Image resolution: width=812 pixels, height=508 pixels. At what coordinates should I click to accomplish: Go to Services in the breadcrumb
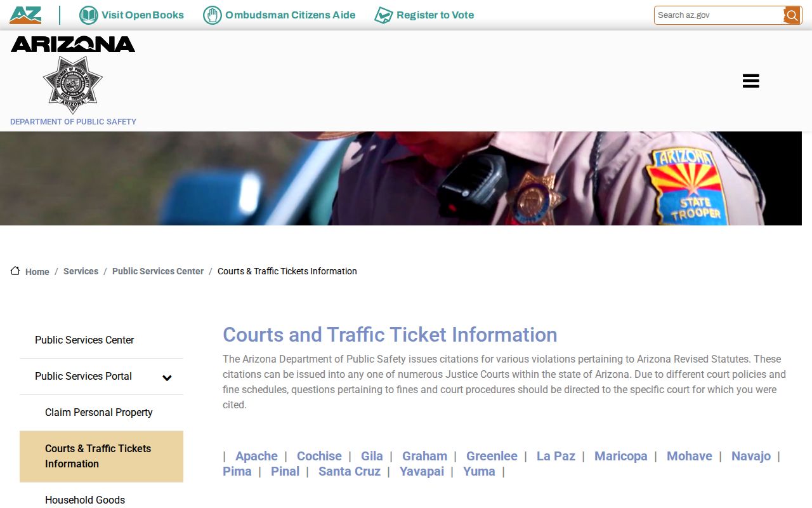click(x=81, y=271)
